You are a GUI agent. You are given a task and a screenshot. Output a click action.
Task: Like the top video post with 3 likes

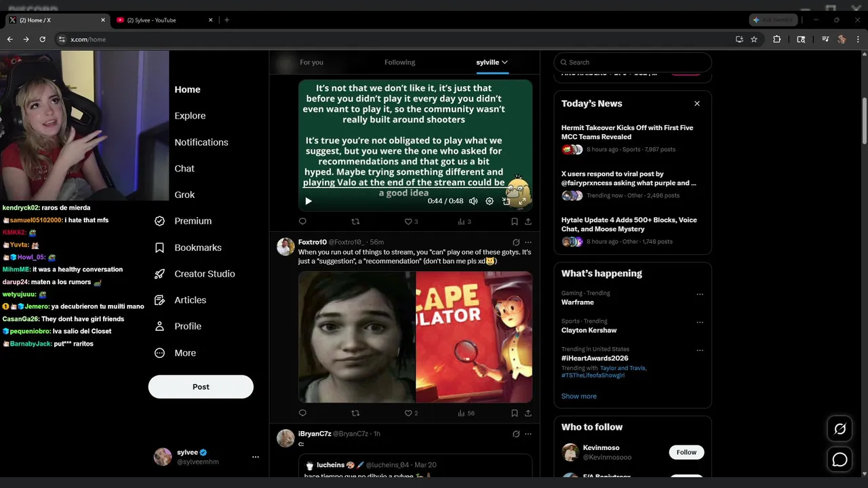point(411,222)
